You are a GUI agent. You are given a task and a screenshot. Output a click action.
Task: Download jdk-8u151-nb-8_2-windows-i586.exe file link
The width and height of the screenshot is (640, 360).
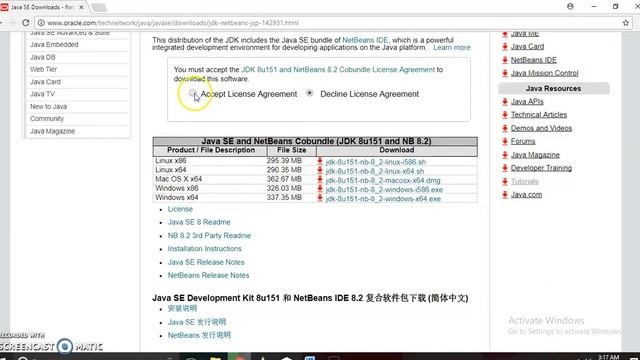384,190
